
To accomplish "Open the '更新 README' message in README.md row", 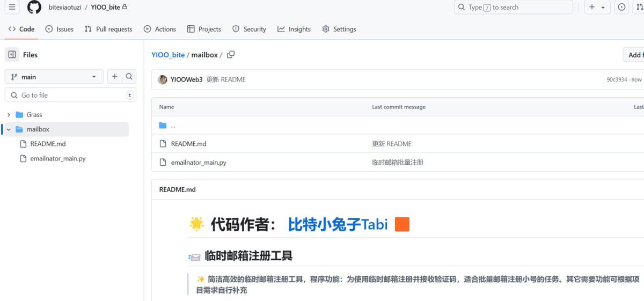I will coord(392,144).
